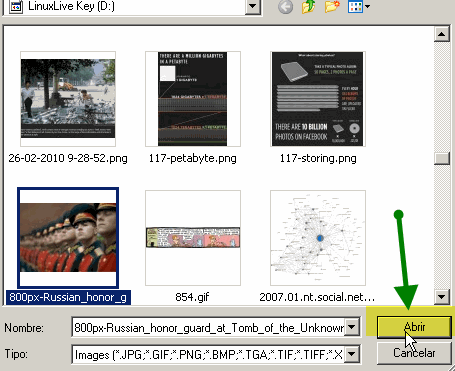Screen dimensions: 455x371
Task: Click the scrollbar up arrow
Action: [442, 34]
